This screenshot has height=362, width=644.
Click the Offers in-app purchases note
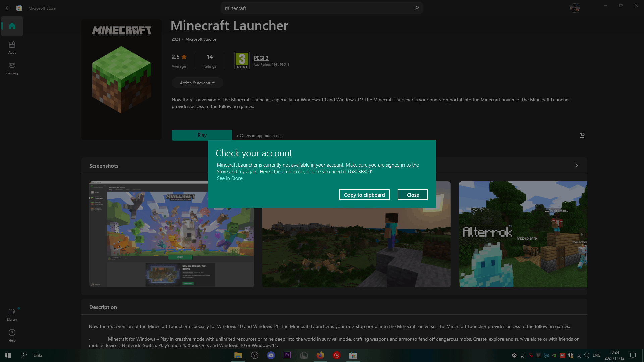coord(259,136)
